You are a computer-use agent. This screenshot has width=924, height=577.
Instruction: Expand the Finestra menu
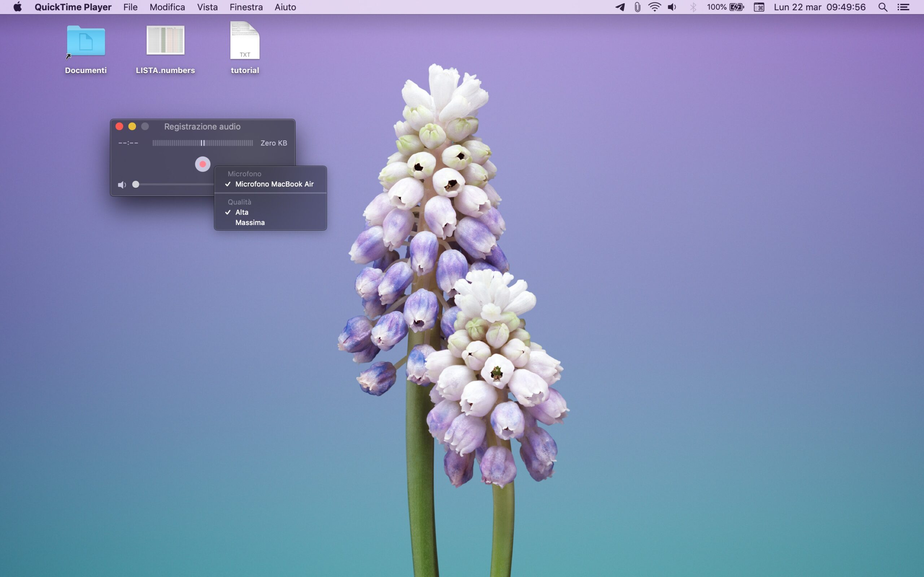pos(246,7)
